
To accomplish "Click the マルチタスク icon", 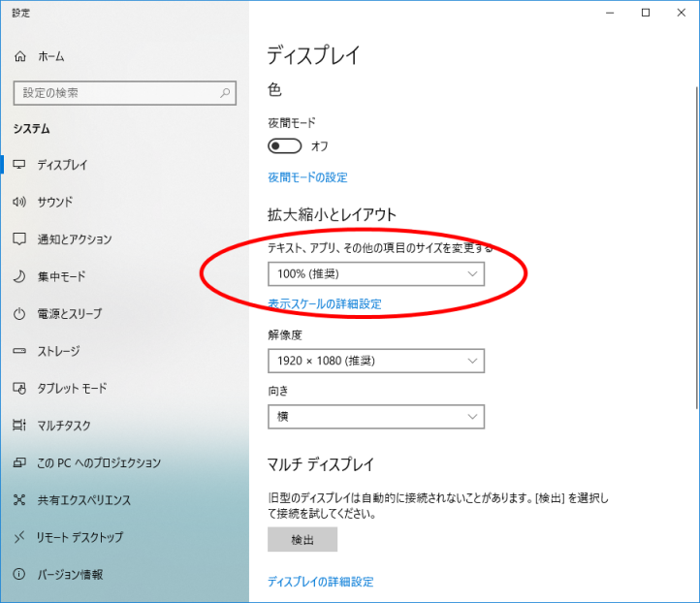I will tap(19, 426).
